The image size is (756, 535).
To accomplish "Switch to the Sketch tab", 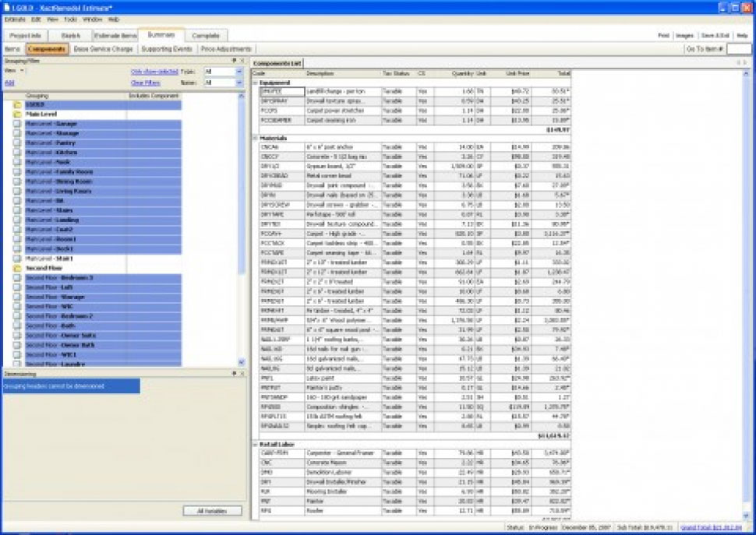I will 71,36.
